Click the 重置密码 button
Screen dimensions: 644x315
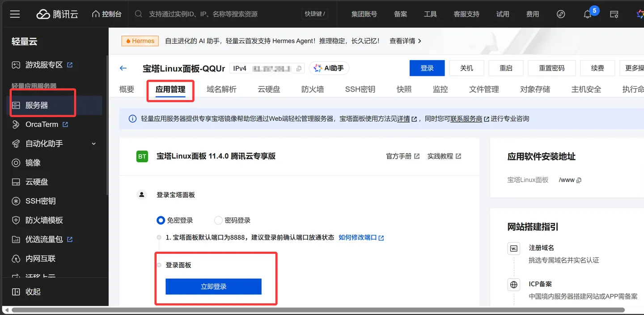pos(551,68)
